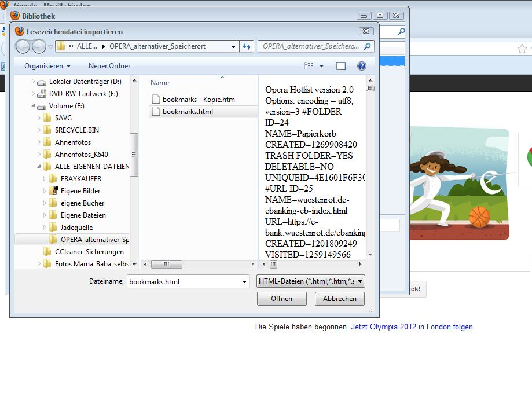The image size is (532, 396).
Task: Open the view options dropdown arrow
Action: [x=322, y=66]
